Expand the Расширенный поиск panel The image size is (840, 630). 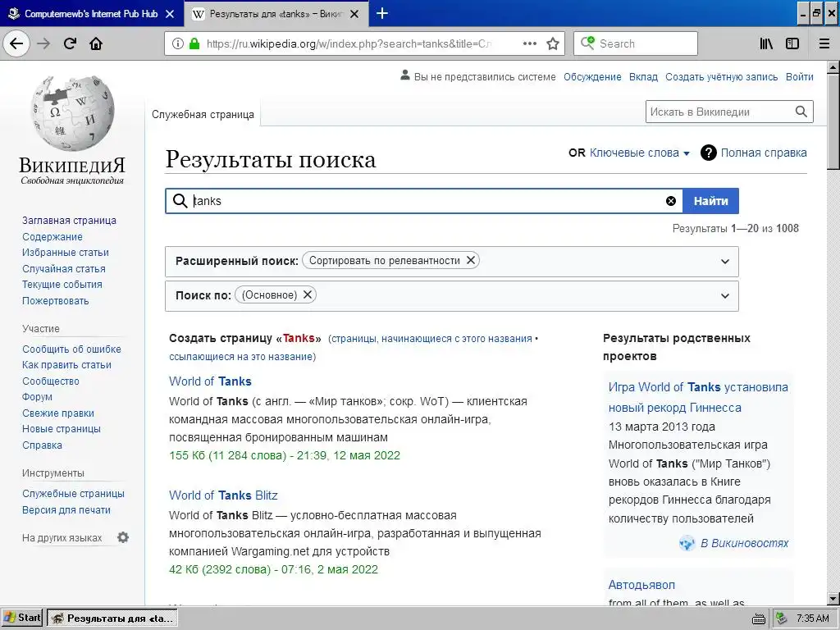click(725, 262)
